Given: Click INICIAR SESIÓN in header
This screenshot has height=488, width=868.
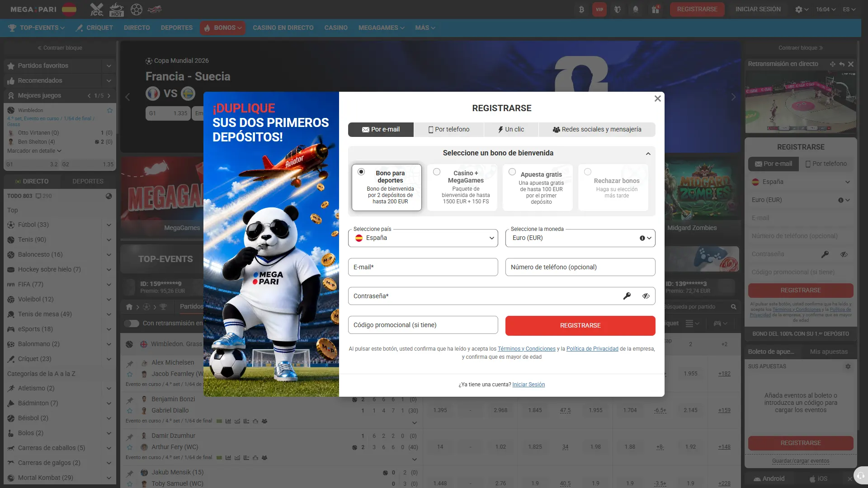Looking at the screenshot, I should click(758, 9).
